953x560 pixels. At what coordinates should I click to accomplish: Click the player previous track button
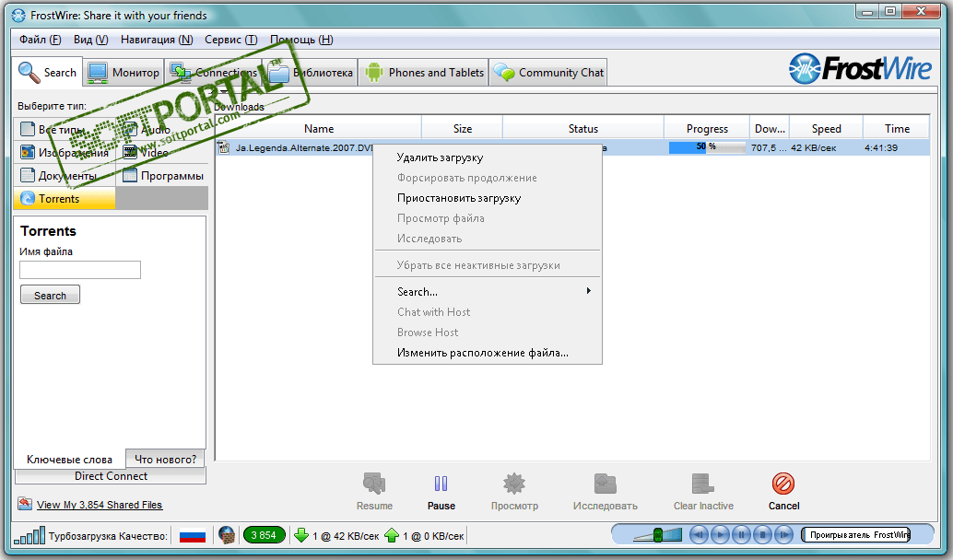click(699, 535)
